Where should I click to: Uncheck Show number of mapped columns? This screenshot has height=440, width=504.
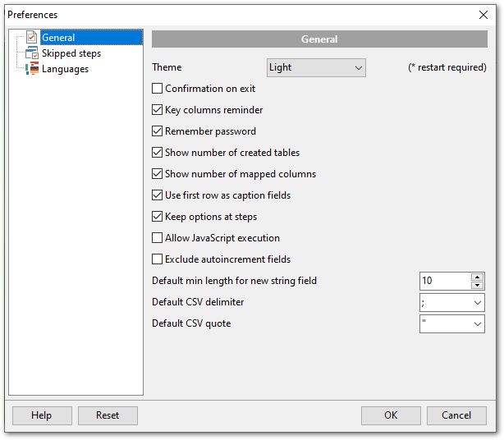click(x=158, y=174)
